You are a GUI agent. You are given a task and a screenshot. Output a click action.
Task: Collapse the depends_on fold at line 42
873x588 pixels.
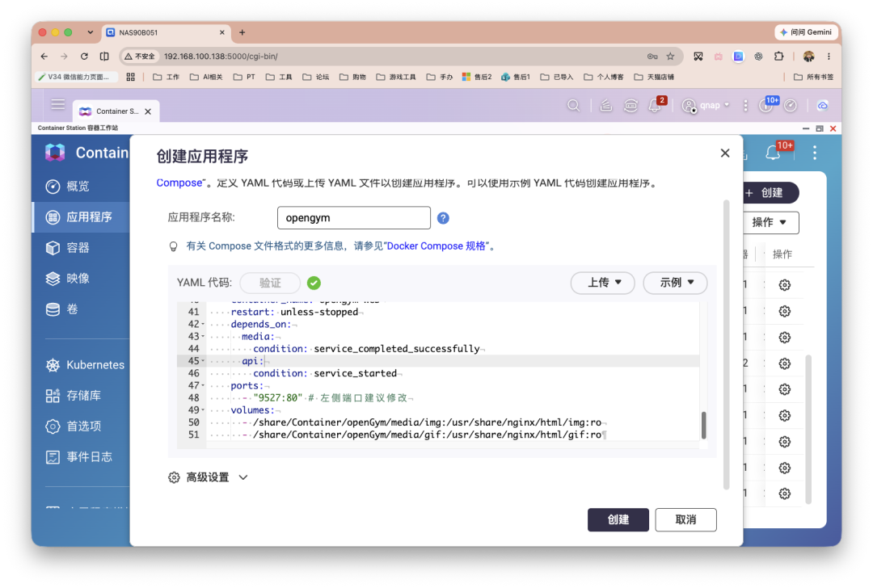(x=203, y=325)
